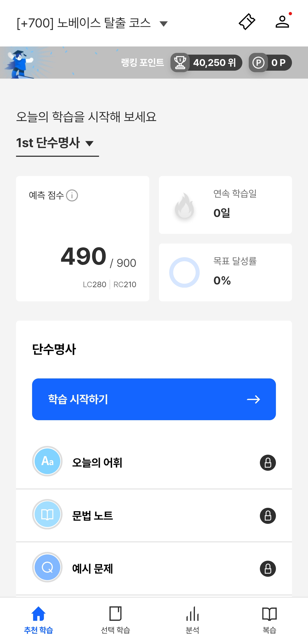The width and height of the screenshot is (308, 644).
Task: Show info for 예측 점수
Action: 72,196
